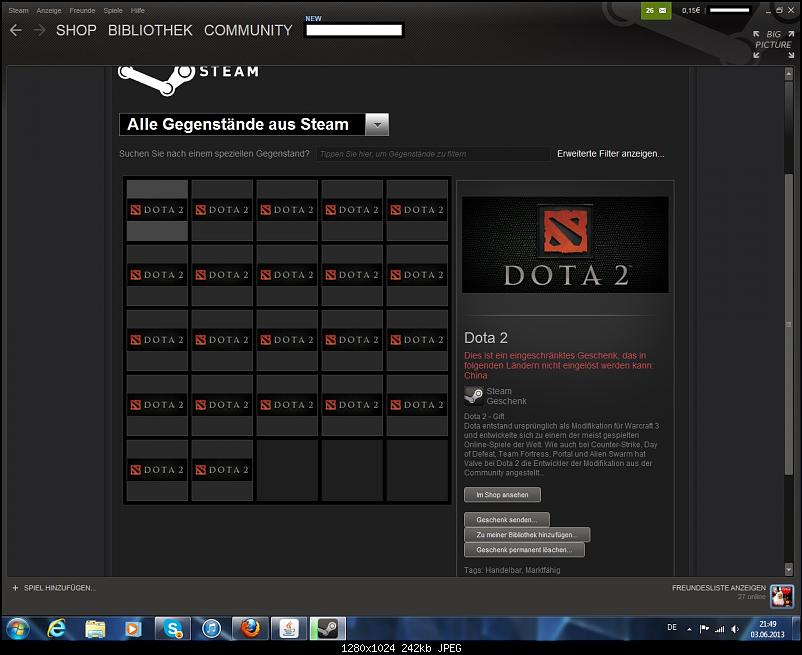The width and height of the screenshot is (802, 655).
Task: Click the Tags: Handelbar, Marktfähig text
Action: pyautogui.click(x=512, y=570)
